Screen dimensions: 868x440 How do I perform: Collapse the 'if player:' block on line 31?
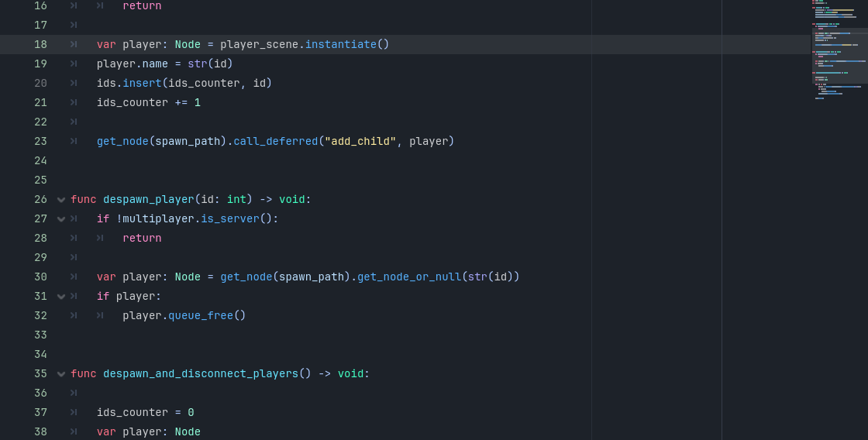[x=61, y=297]
